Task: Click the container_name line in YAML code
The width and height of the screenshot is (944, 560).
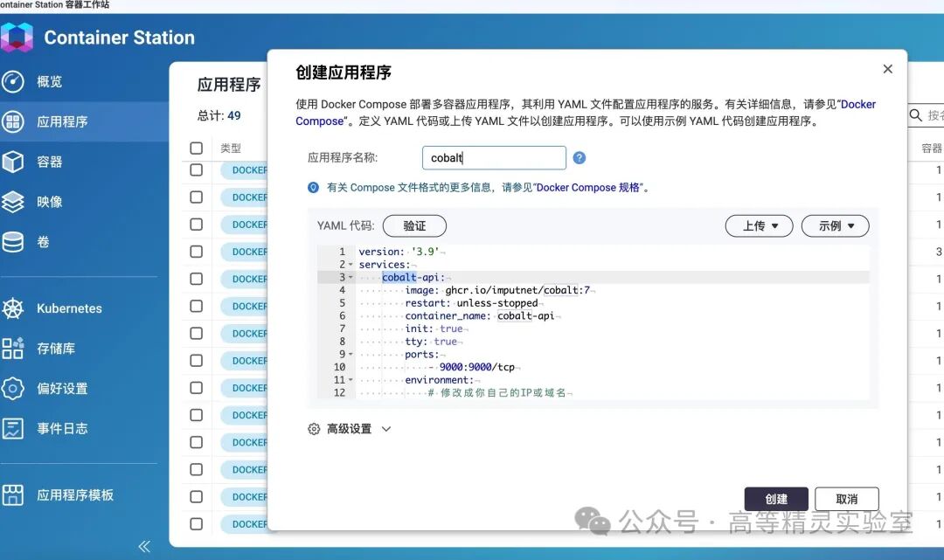Action: click(479, 315)
